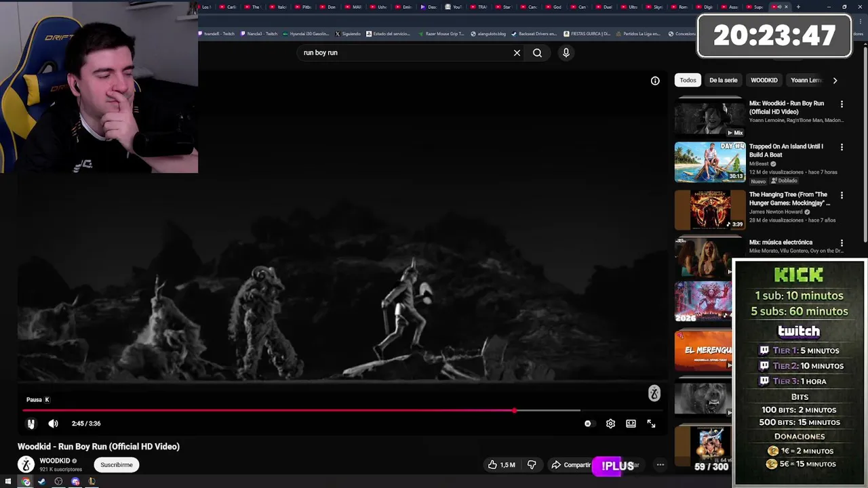The height and width of the screenshot is (488, 868).
Task: Pause the video with the pause button
Action: (31, 424)
